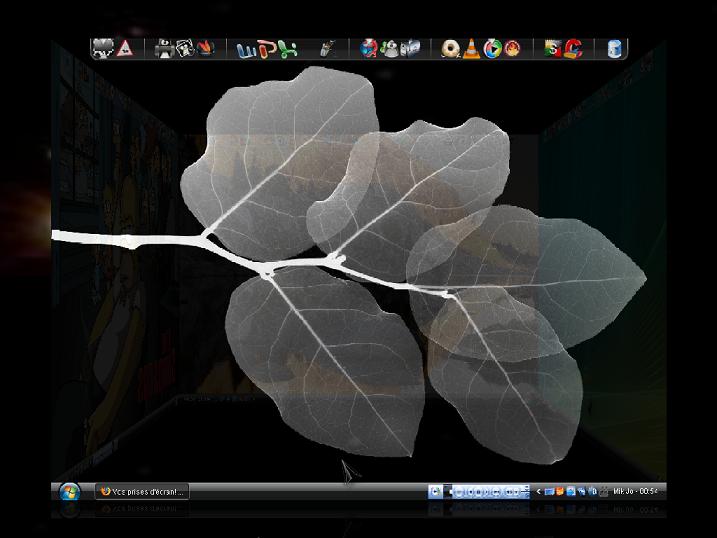Open the green S application dock icon
717x538 pixels.
[553, 48]
